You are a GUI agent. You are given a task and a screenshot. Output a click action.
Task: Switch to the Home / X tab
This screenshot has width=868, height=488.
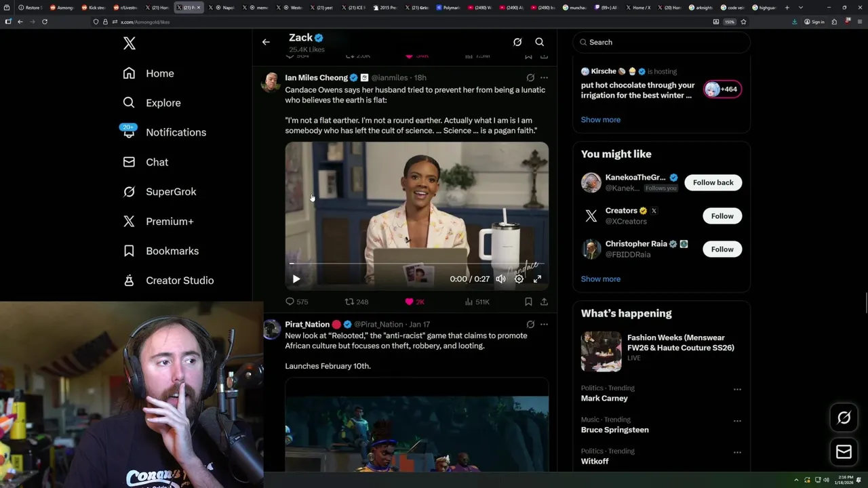coord(637,7)
